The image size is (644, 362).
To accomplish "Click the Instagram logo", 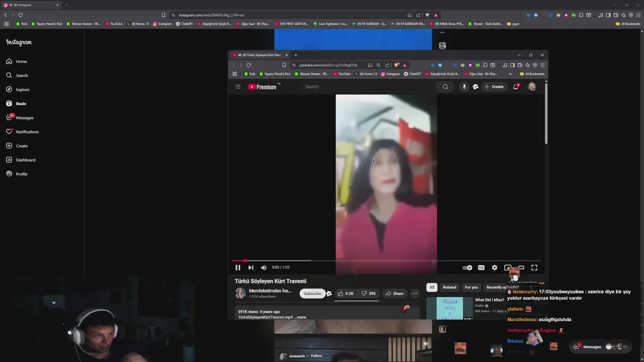I will point(19,43).
